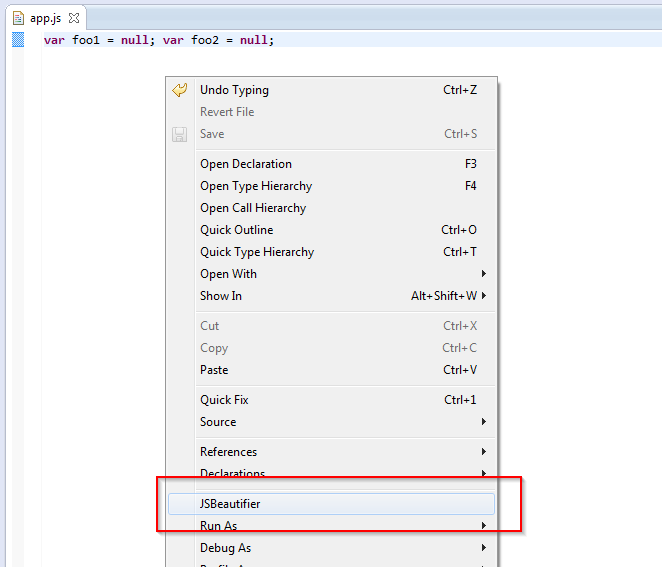The image size is (662, 567).
Task: Choose Paste from context menu
Action: (331, 370)
